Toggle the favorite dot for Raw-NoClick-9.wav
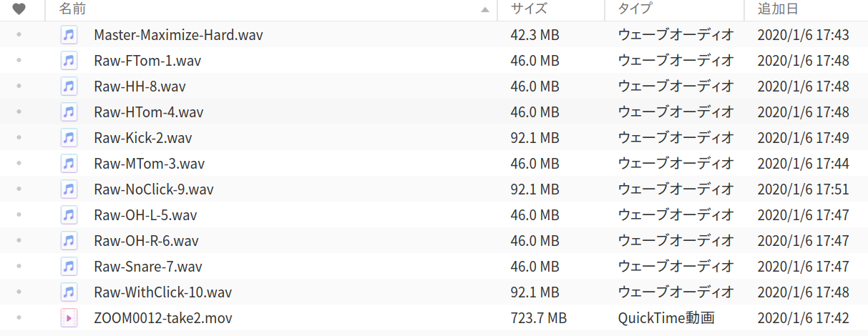The image size is (868, 336). [x=19, y=189]
